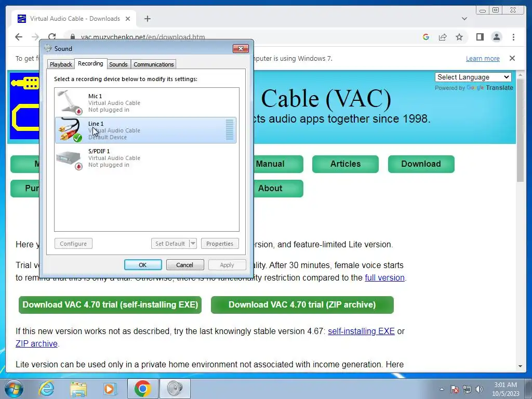
Task: Download VAC 4.70 trial self-installing EXE
Action: 110,304
